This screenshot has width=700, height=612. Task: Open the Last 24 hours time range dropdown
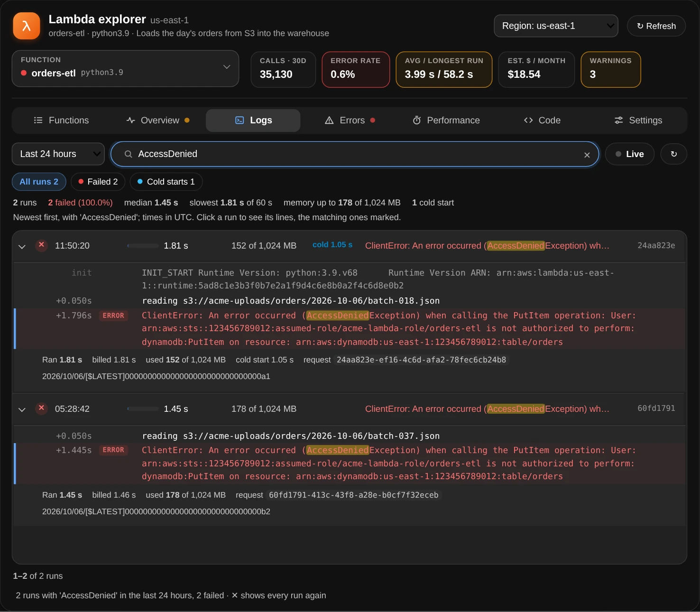[x=58, y=154]
